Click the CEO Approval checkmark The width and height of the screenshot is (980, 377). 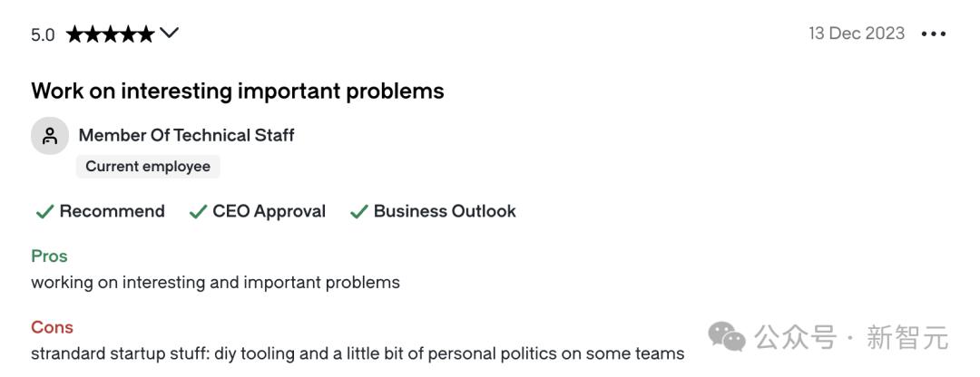coord(198,212)
